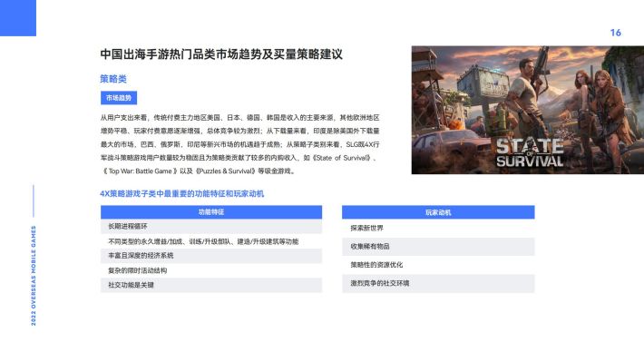The height and width of the screenshot is (362, 644).
Task: Click the vertical 2022 Overseas Mobile Games text
Action: tap(34, 276)
